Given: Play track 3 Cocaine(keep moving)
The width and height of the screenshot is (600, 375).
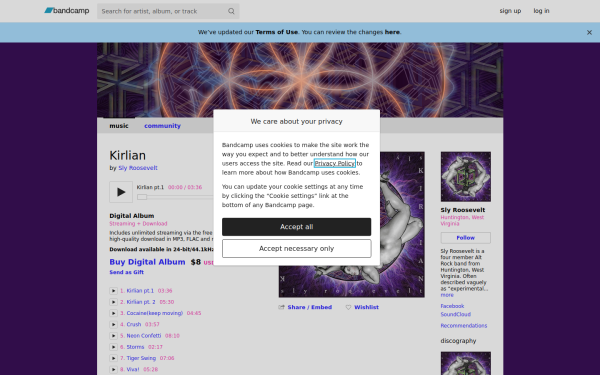Looking at the screenshot, I should pyautogui.click(x=113, y=313).
